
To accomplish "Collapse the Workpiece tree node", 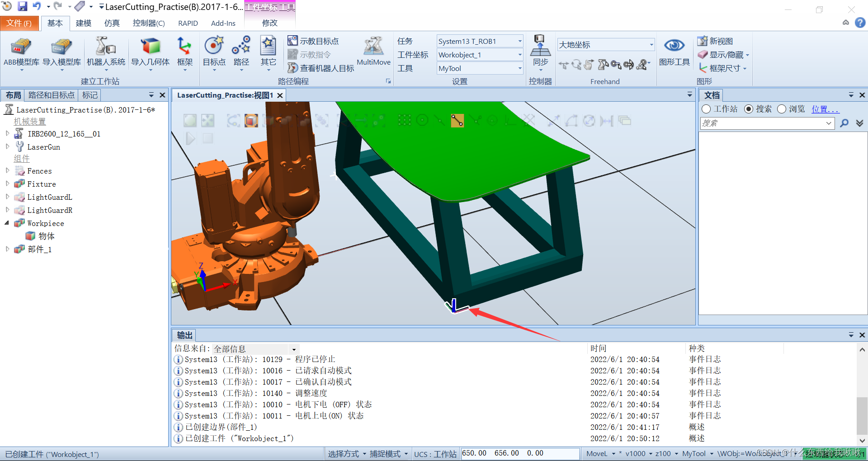I will (x=7, y=223).
